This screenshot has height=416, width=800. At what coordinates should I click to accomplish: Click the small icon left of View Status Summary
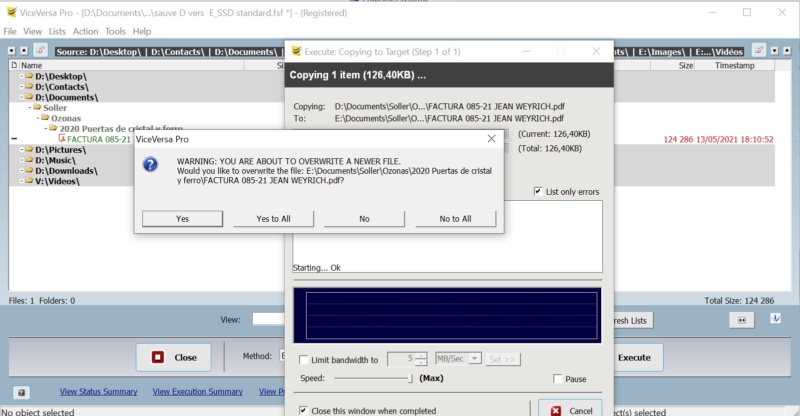point(21,393)
